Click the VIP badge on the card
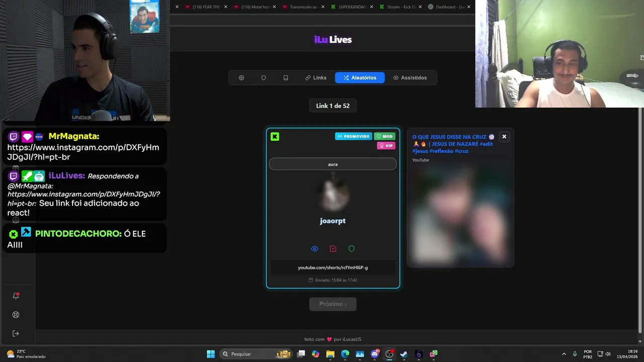 click(x=386, y=146)
